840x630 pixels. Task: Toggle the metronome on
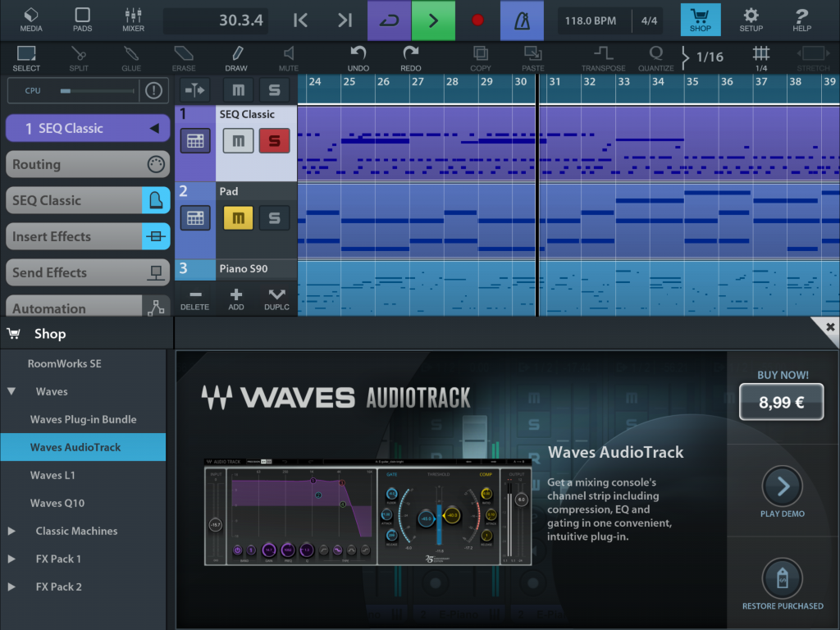pyautogui.click(x=521, y=20)
